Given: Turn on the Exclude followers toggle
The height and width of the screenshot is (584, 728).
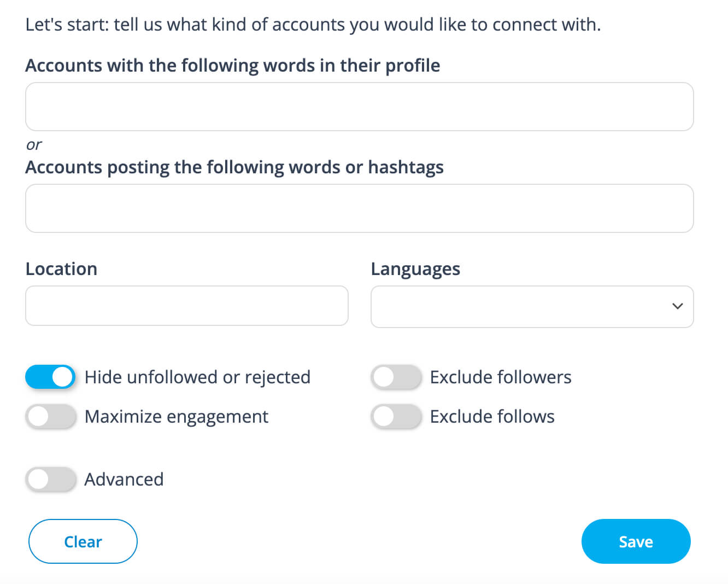Looking at the screenshot, I should coord(396,377).
